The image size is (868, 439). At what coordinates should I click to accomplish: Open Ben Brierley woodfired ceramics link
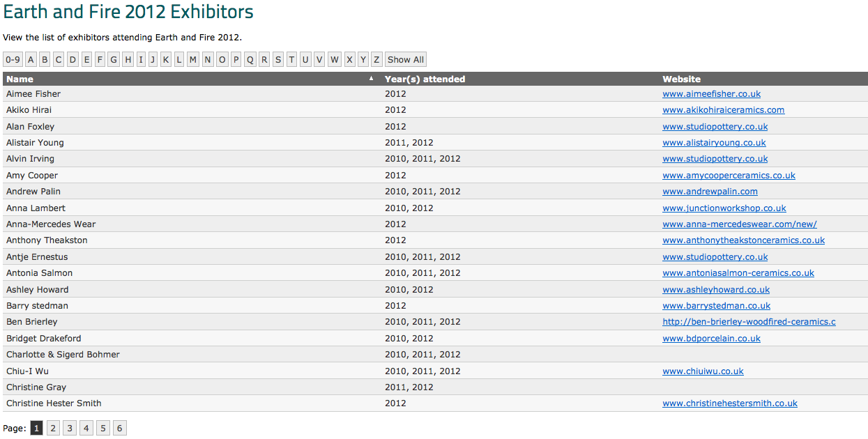pyautogui.click(x=749, y=322)
